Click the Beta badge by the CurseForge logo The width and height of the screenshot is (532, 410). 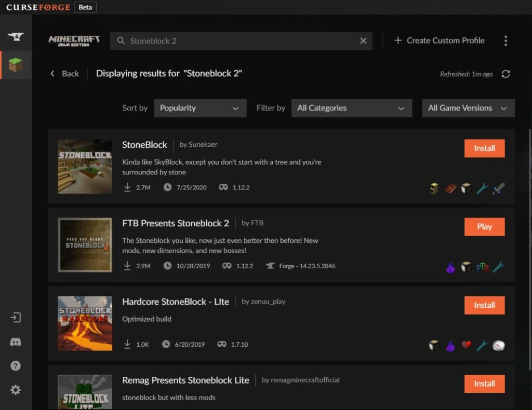coord(85,7)
